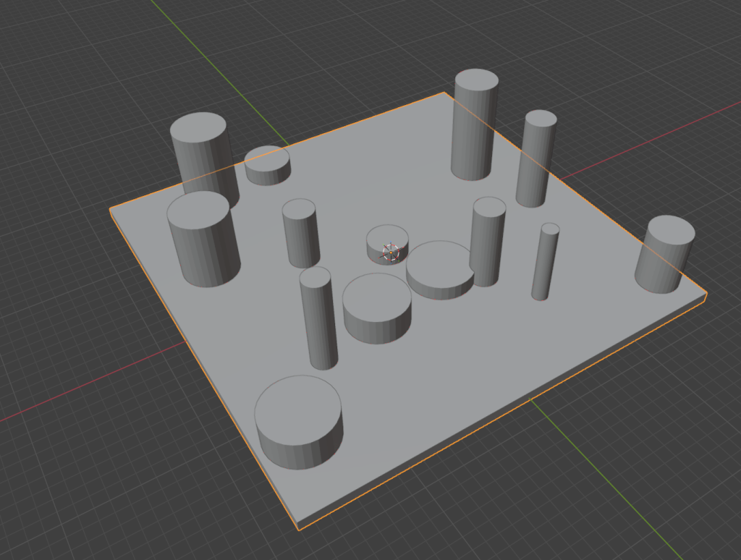This screenshot has width=741, height=560.
Task: Click the 3D cursor at scene center
Action: click(x=390, y=251)
